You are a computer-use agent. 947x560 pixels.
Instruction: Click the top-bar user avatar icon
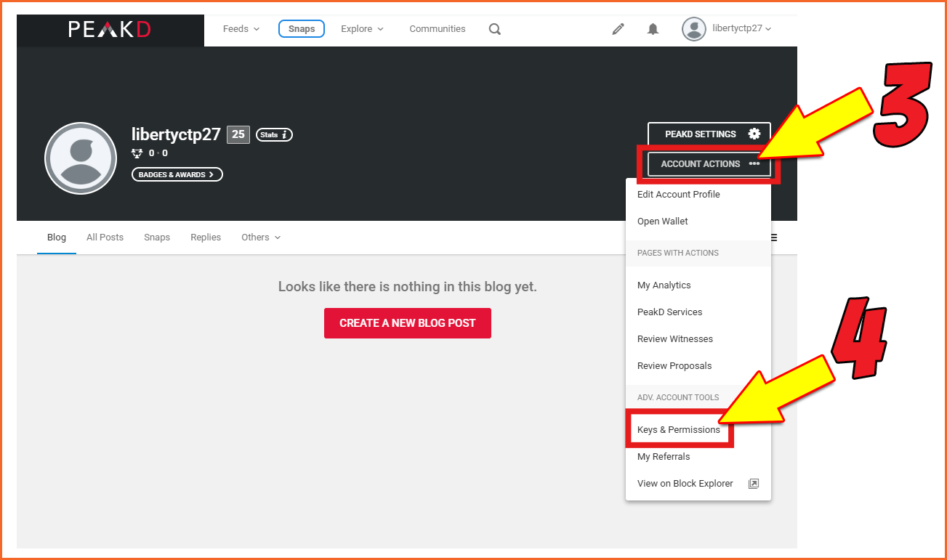pos(694,29)
